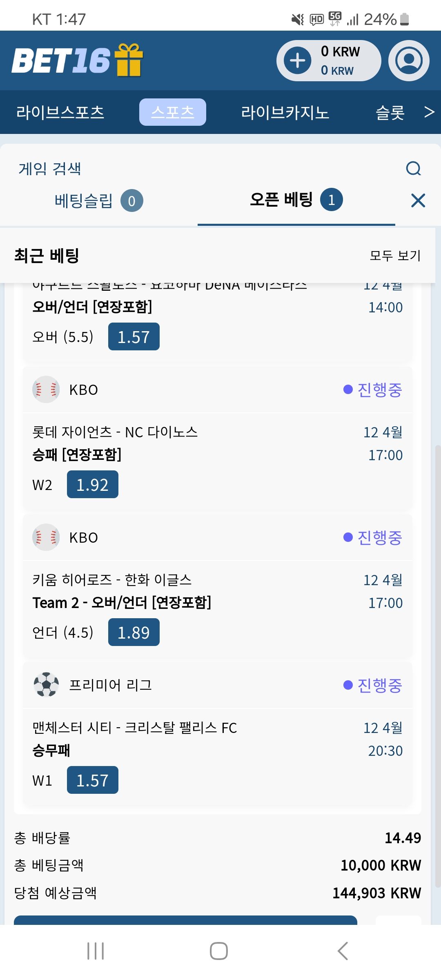The image size is (441, 980).
Task: Tap baseball icon beside Lotte Giants KBO
Action: pyautogui.click(x=46, y=390)
